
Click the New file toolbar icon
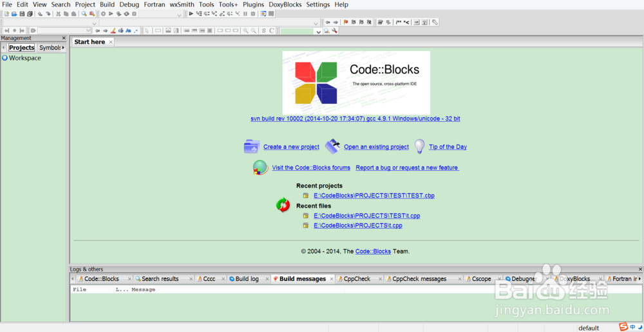pos(6,14)
